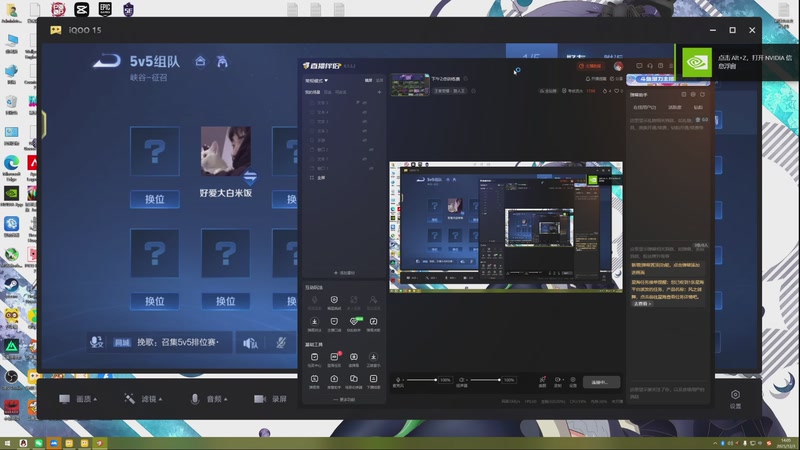Toggle visibility eye for 文本 5 source
The image size is (800, 450).
[x=364, y=103]
